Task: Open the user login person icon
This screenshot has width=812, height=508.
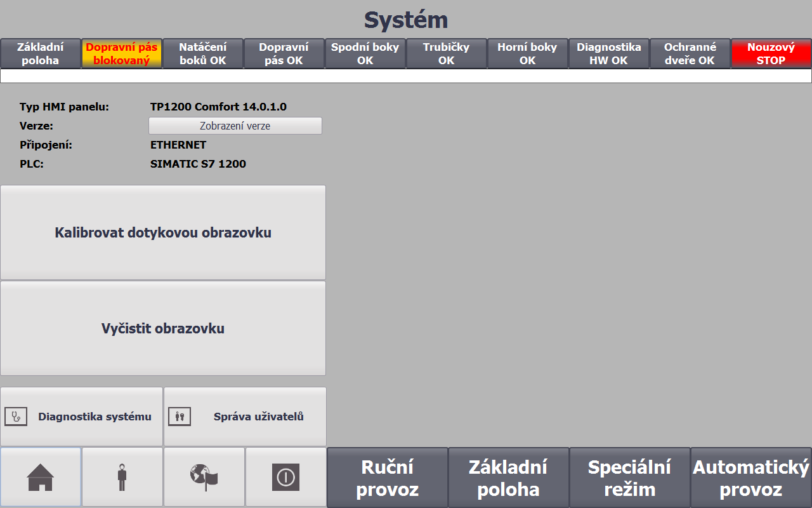Action: 122,477
